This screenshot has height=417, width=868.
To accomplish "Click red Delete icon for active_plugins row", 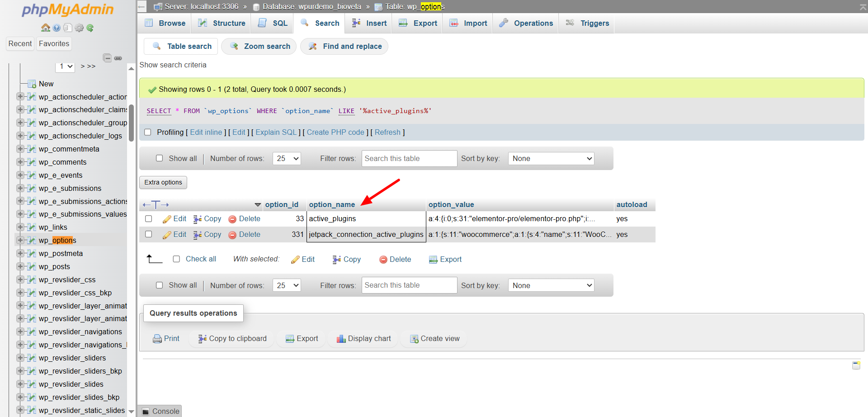I will point(232,219).
